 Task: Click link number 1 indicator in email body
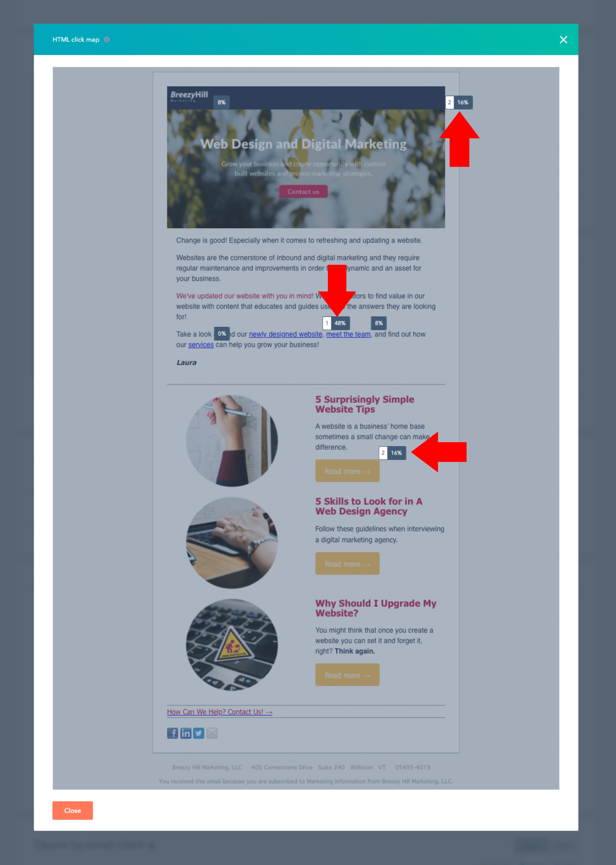click(x=325, y=323)
